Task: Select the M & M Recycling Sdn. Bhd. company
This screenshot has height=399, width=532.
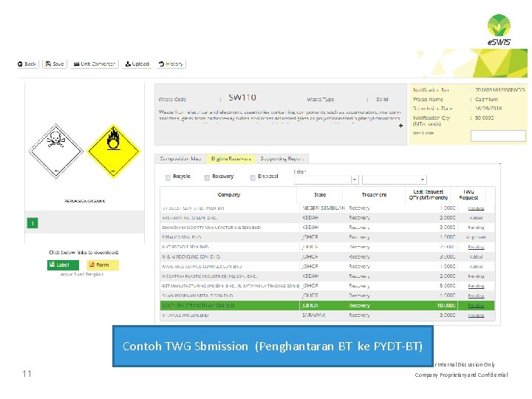Action: (x=191, y=257)
